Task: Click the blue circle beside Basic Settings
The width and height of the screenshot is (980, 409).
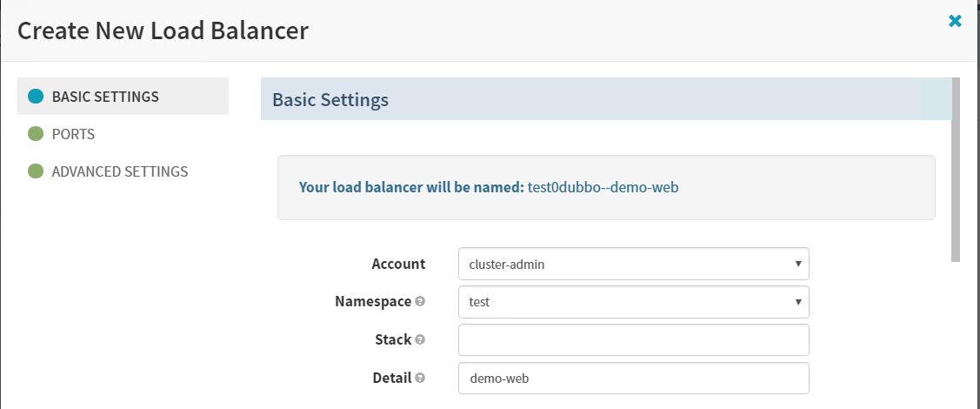Action: [36, 97]
